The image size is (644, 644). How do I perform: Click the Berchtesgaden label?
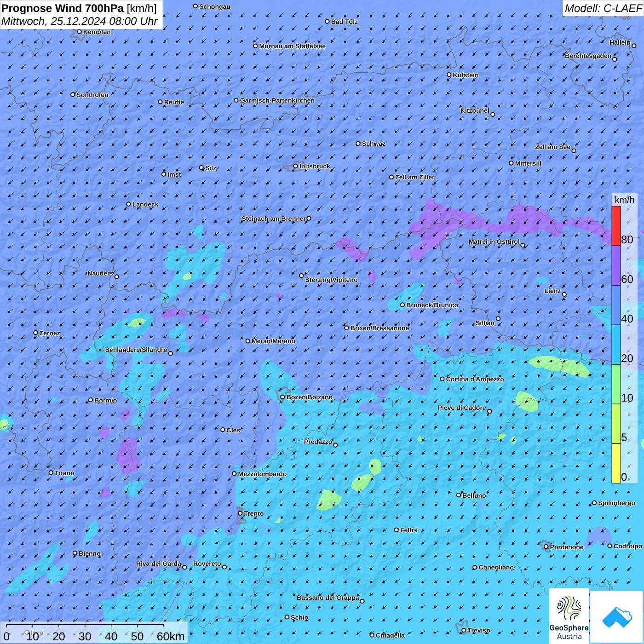coord(588,56)
